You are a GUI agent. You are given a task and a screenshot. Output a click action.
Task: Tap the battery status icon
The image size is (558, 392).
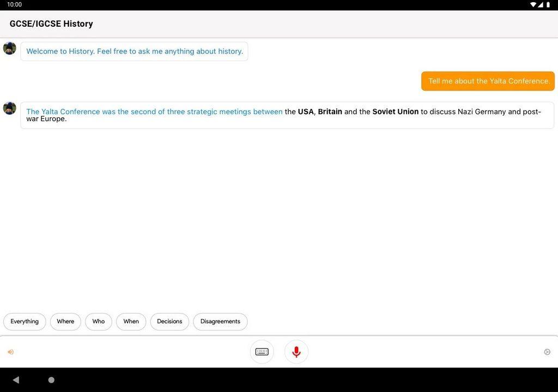548,4
